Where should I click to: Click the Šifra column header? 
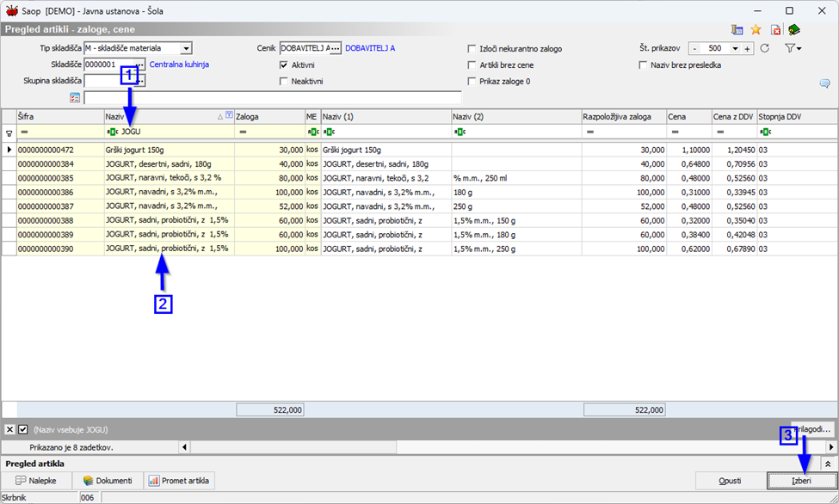click(x=60, y=117)
